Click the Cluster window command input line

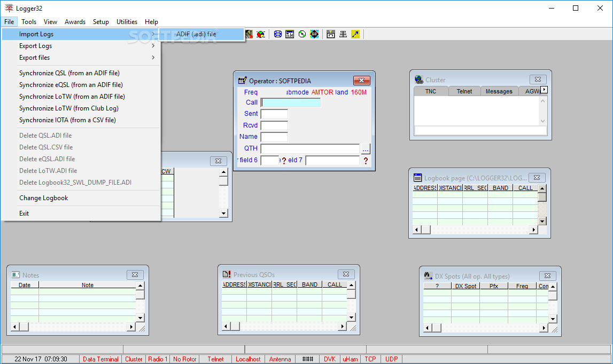(480, 130)
